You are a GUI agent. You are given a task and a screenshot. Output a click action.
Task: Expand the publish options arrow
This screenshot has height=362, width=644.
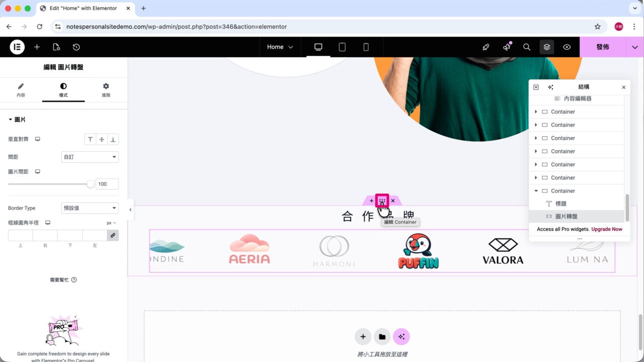(635, 47)
